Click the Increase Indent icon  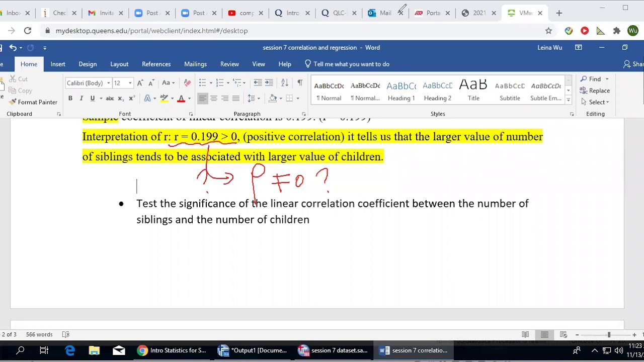pyautogui.click(x=269, y=83)
